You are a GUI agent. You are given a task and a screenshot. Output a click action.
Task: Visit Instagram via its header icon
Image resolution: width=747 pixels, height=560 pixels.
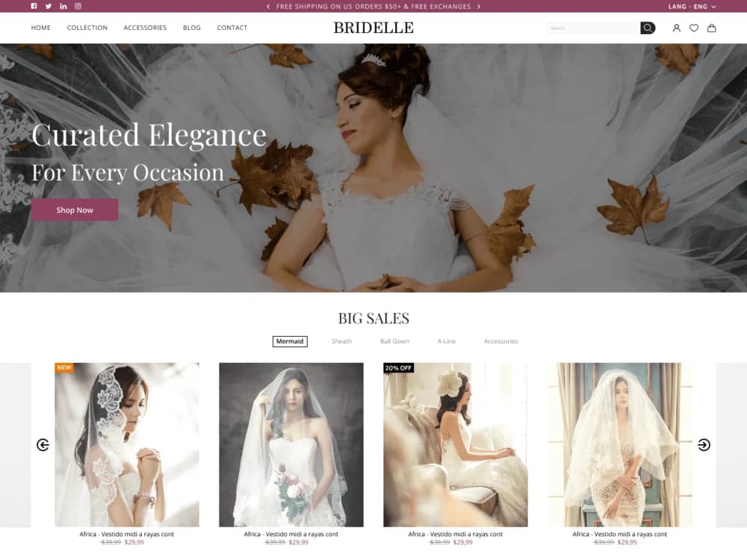click(78, 6)
